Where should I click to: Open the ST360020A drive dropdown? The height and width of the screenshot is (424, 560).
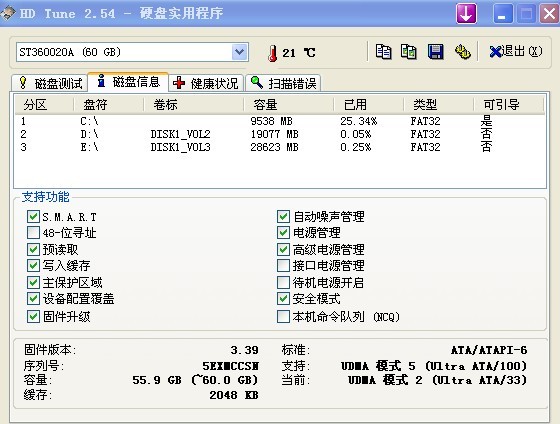239,52
